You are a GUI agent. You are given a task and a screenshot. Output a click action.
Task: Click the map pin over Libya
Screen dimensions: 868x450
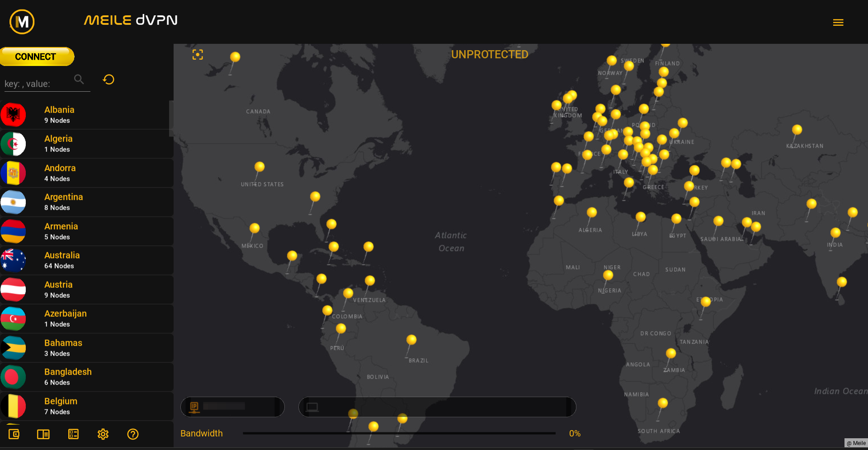click(641, 217)
